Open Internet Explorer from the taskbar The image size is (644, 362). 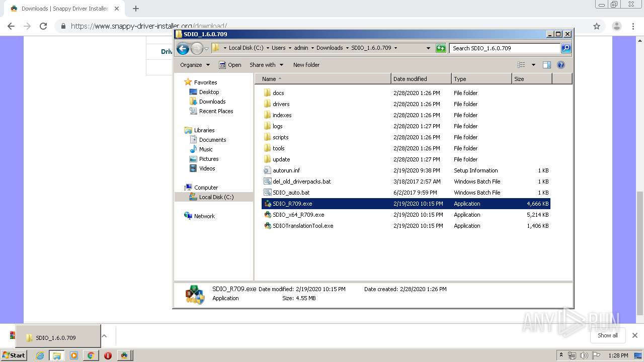[x=40, y=355]
